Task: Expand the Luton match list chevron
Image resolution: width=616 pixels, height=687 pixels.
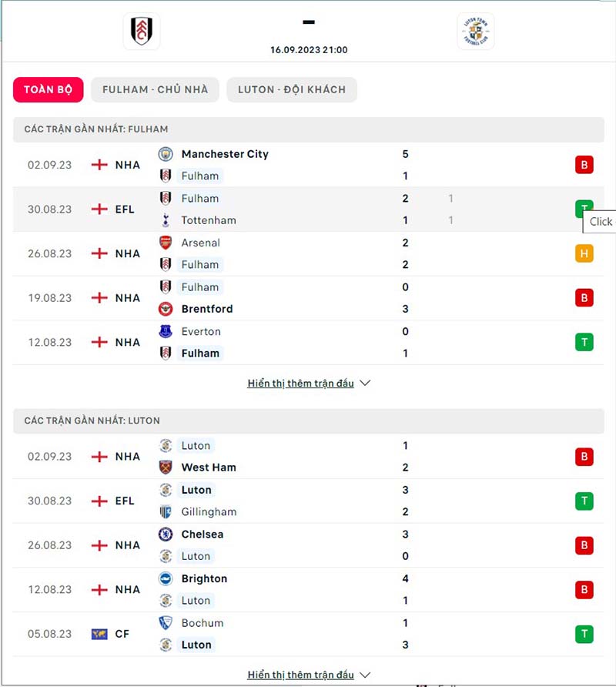Action: tap(364, 674)
